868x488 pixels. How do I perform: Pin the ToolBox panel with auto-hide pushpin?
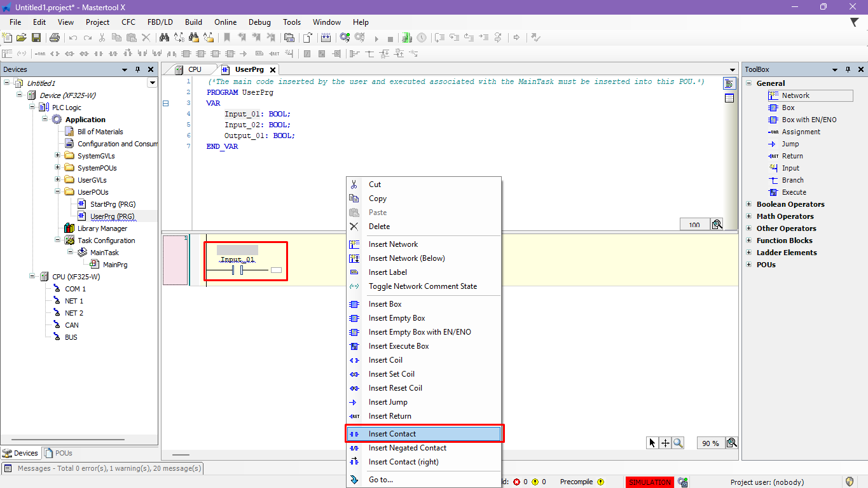[848, 69]
